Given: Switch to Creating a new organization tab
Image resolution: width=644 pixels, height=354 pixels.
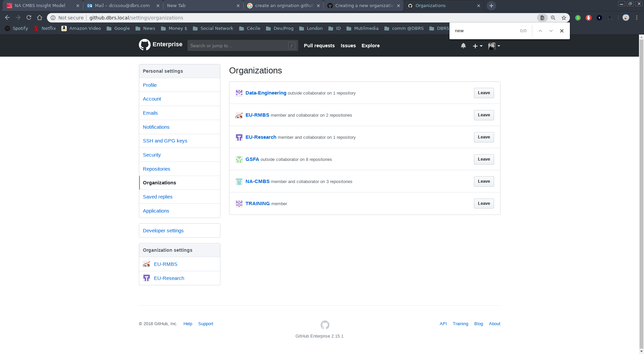Looking at the screenshot, I should (364, 6).
